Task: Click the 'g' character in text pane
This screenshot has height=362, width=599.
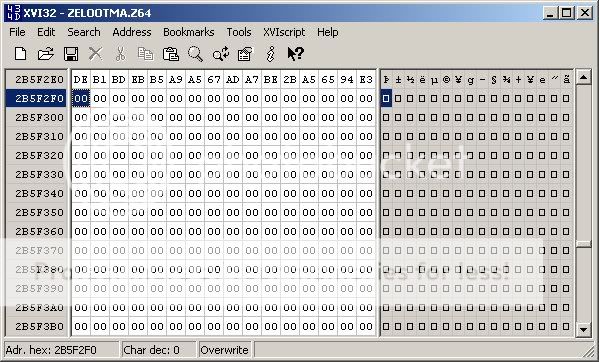Action: click(470, 79)
